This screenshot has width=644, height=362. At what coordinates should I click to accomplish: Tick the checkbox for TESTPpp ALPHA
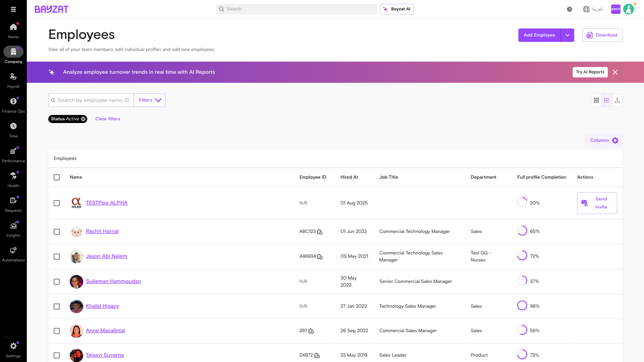(x=57, y=203)
